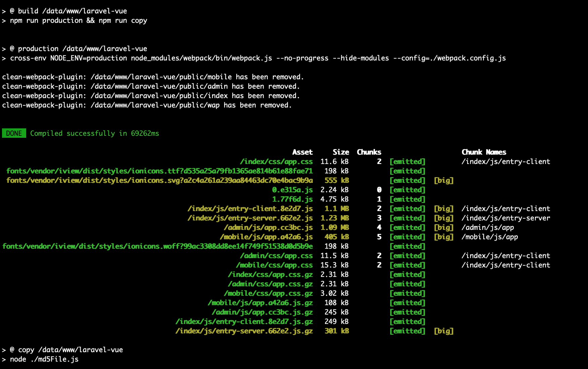Viewport: 588px width, 369px height.
Task: Click the ionicons.woff font asset name
Action: click(x=158, y=246)
